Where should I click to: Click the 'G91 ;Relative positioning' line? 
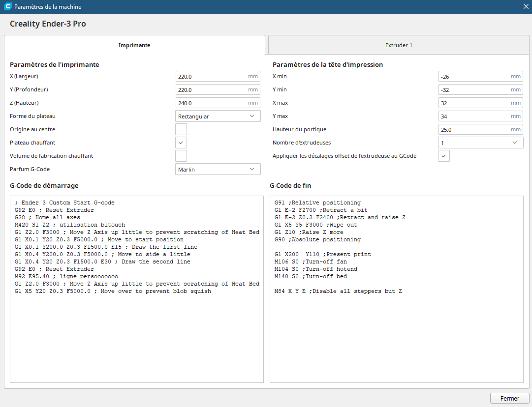[x=317, y=203]
